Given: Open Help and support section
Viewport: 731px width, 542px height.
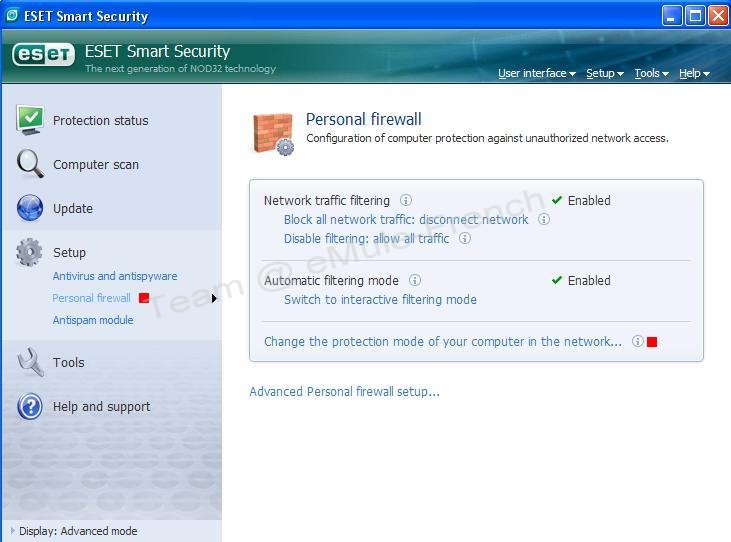Looking at the screenshot, I should [x=101, y=406].
